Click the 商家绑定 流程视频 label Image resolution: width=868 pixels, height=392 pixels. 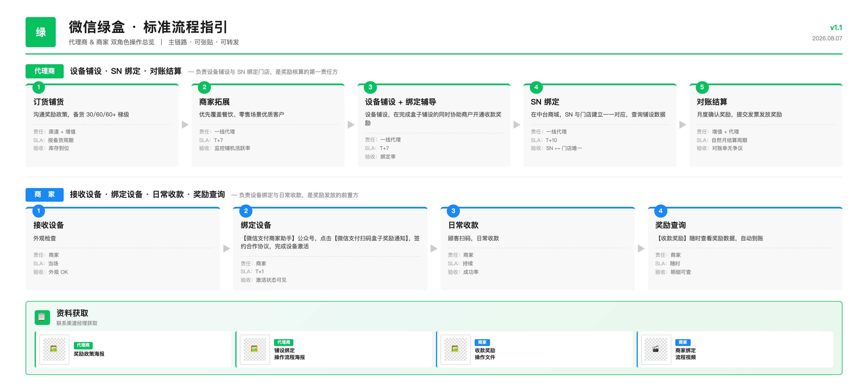(685, 354)
